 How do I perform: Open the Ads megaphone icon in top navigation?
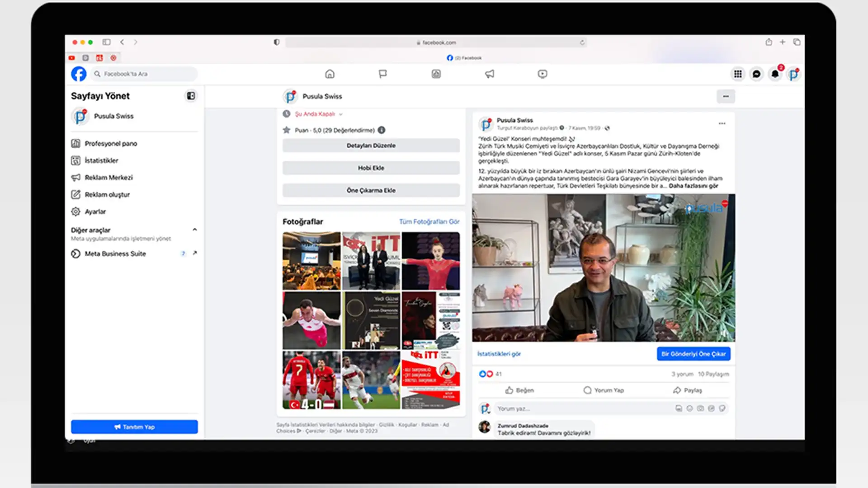(x=489, y=74)
